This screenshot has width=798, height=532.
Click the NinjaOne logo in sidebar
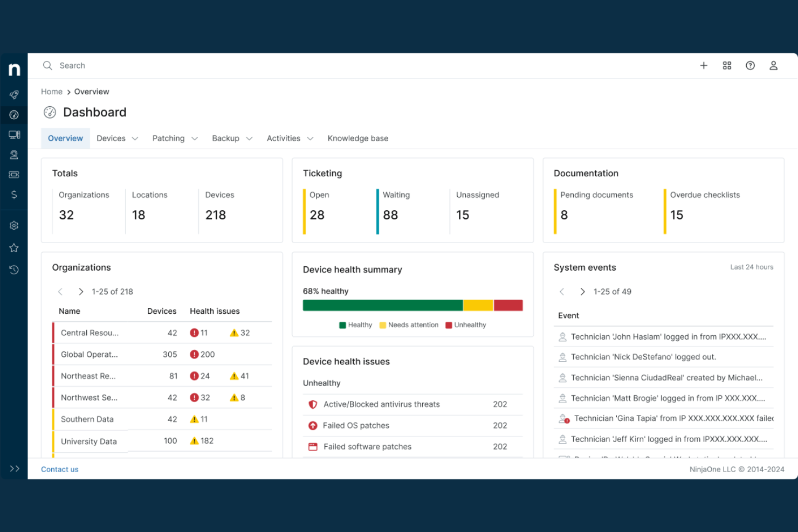14,70
